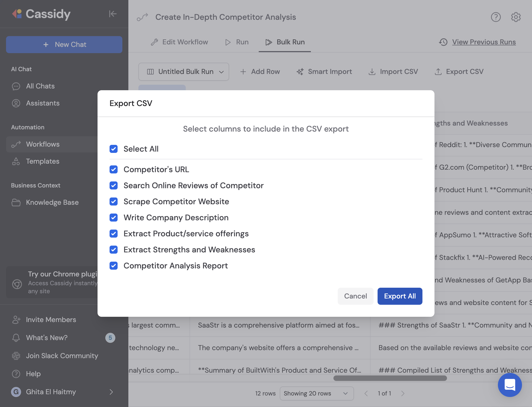Click the Add Row button
This screenshot has height=407, width=532.
coord(260,72)
